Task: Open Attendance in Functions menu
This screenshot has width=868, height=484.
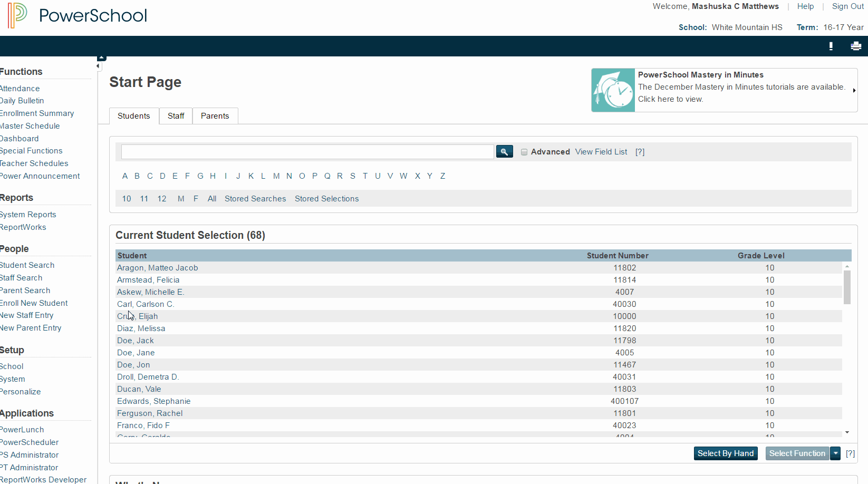Action: click(20, 89)
